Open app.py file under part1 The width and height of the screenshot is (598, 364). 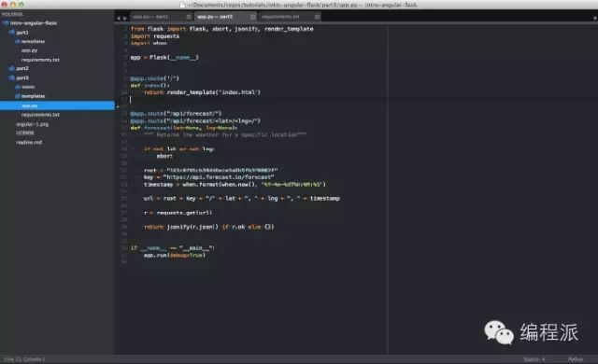click(x=29, y=50)
